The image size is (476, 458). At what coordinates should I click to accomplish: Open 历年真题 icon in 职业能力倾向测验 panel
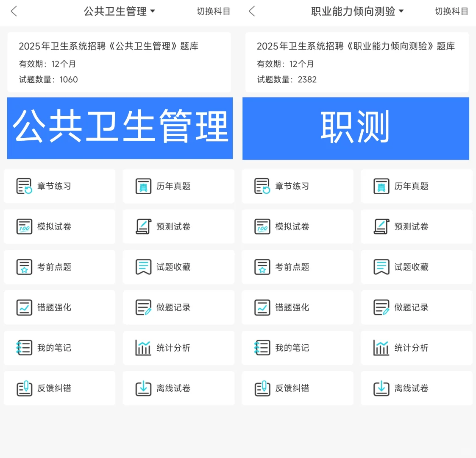pyautogui.click(x=381, y=186)
